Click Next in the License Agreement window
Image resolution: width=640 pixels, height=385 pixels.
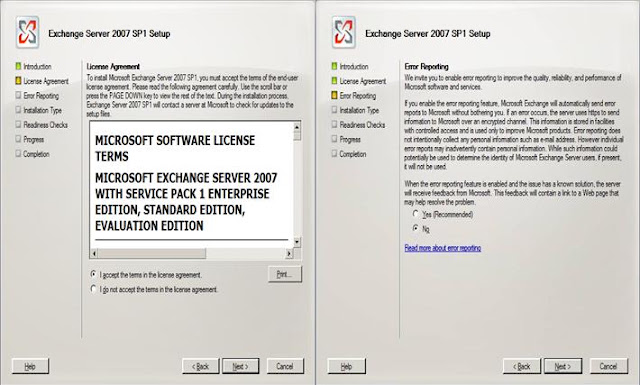point(240,366)
